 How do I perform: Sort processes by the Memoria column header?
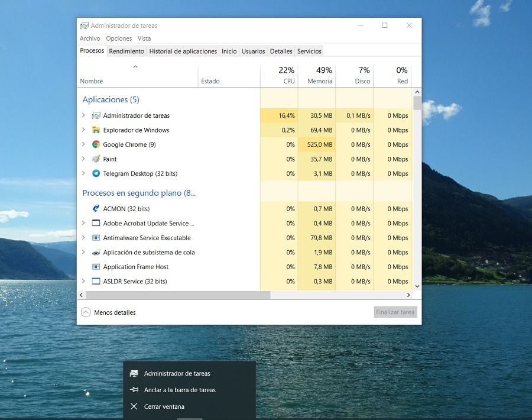coord(319,81)
